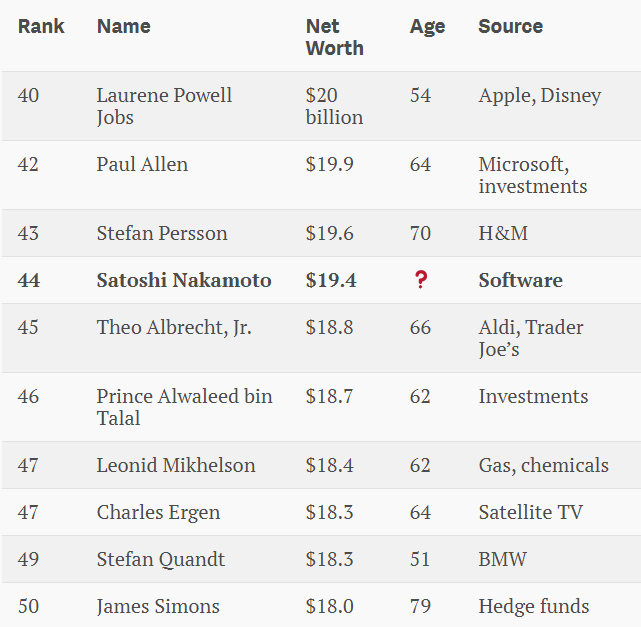Click the Source column header
Viewport: 641px width, 627px height.
coord(510,27)
